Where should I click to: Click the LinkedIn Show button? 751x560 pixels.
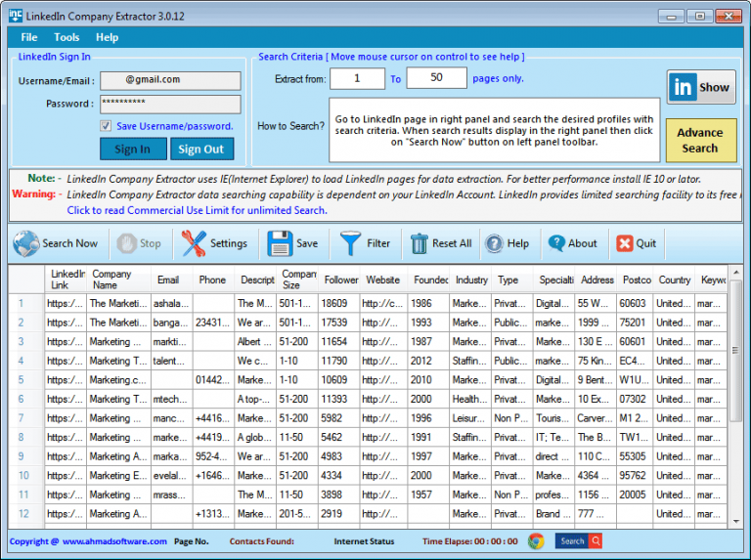pyautogui.click(x=700, y=87)
